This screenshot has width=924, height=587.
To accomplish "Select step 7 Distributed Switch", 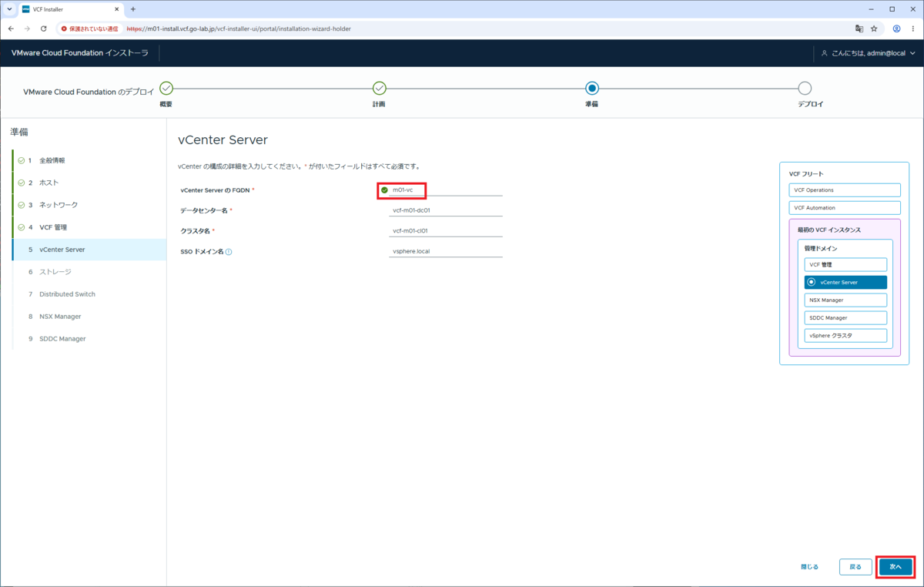I will tap(89, 294).
